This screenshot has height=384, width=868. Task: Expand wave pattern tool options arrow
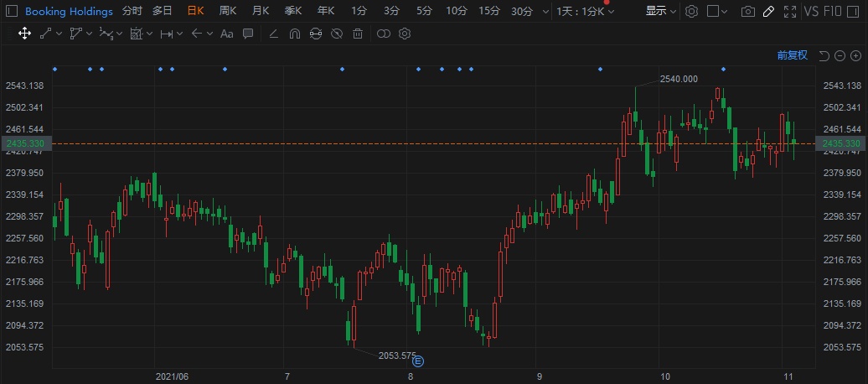pyautogui.click(x=120, y=34)
